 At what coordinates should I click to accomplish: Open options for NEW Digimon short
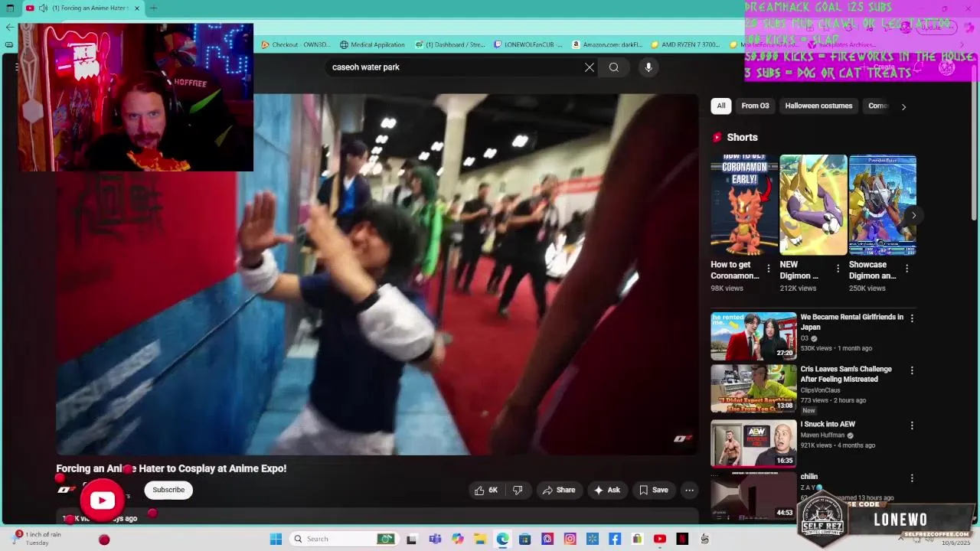[838, 269]
